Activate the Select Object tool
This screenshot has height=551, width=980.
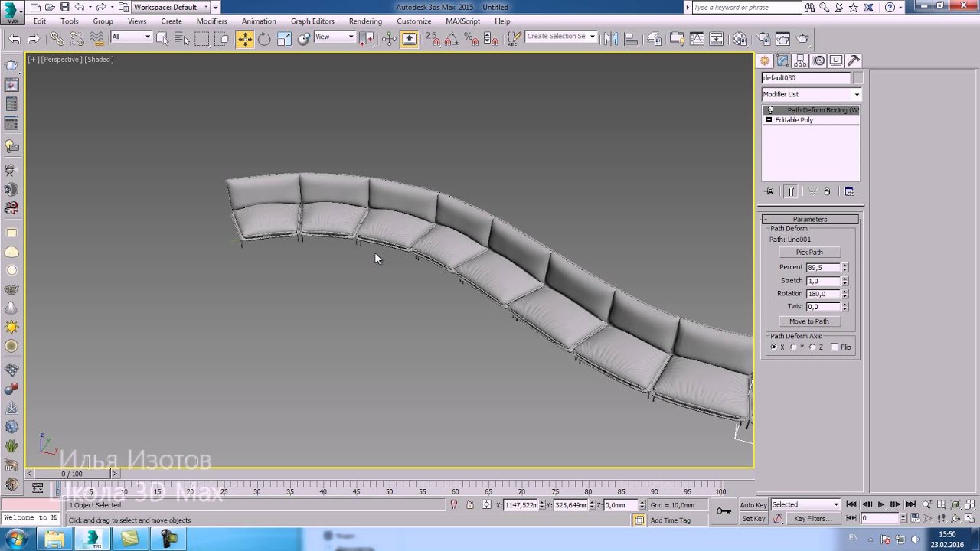pos(162,39)
